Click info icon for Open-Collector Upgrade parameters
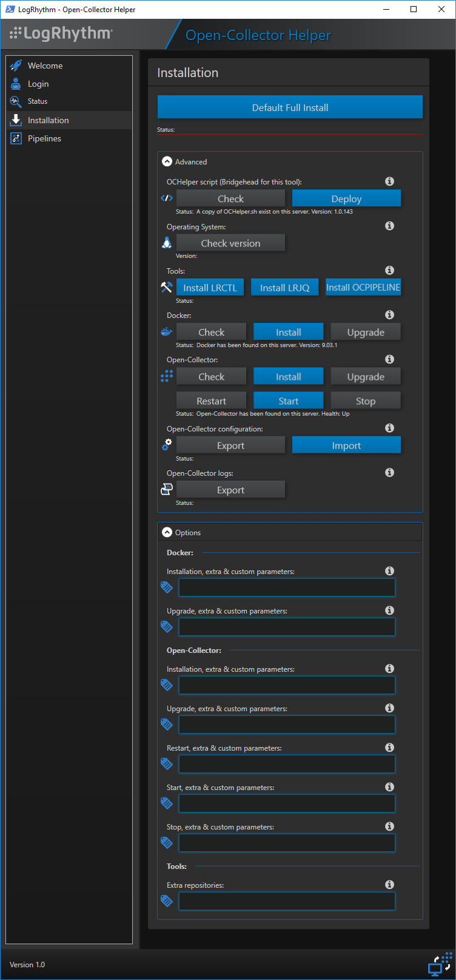The image size is (456, 980). click(390, 708)
